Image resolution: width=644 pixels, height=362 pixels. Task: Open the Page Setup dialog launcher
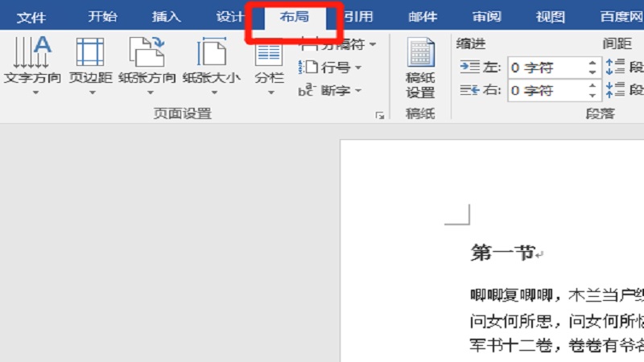pos(379,116)
